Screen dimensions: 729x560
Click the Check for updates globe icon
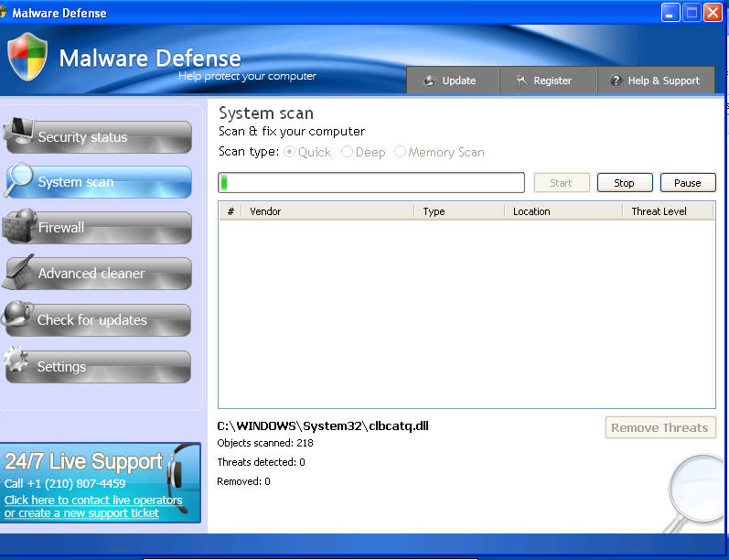[17, 313]
